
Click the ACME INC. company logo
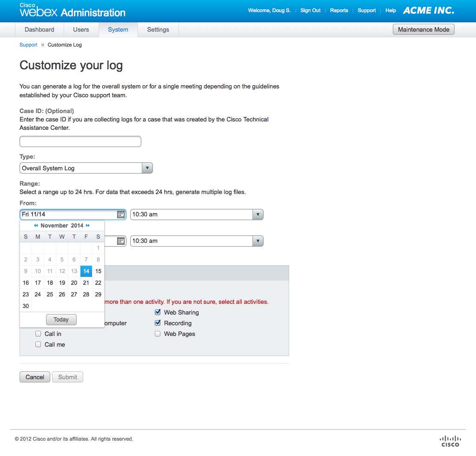pyautogui.click(x=428, y=10)
